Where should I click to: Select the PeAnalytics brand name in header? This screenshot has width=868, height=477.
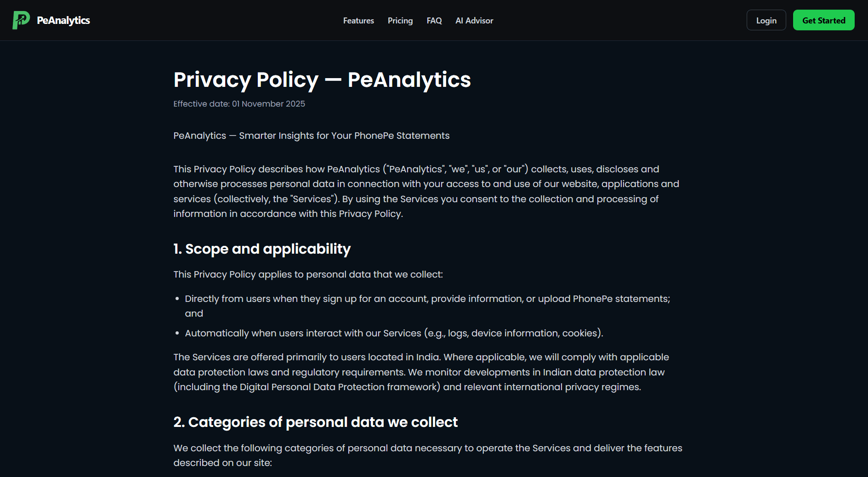63,20
